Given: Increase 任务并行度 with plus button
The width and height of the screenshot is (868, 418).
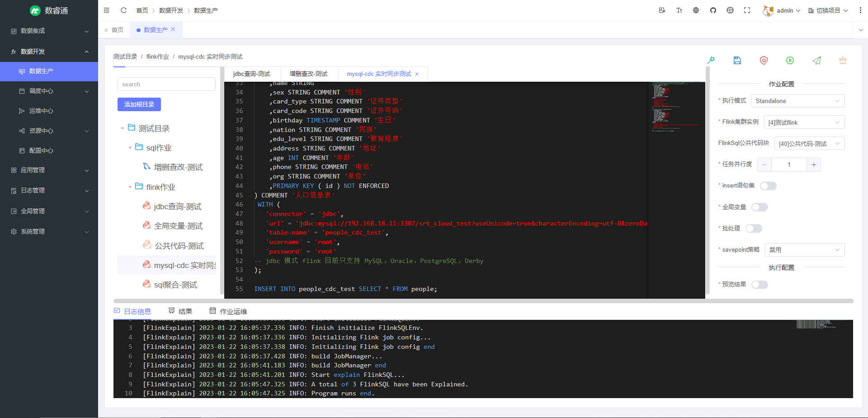Looking at the screenshot, I should (814, 164).
